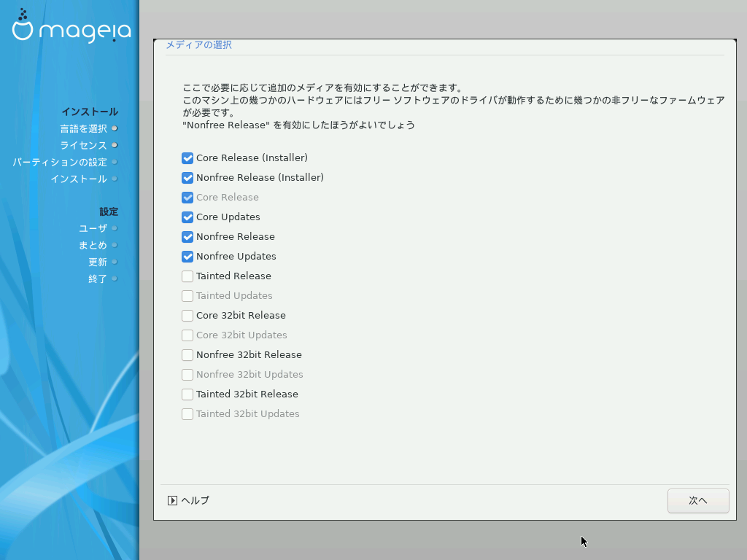
Task: Click パーティションの設定 sidebar step
Action: (60, 163)
